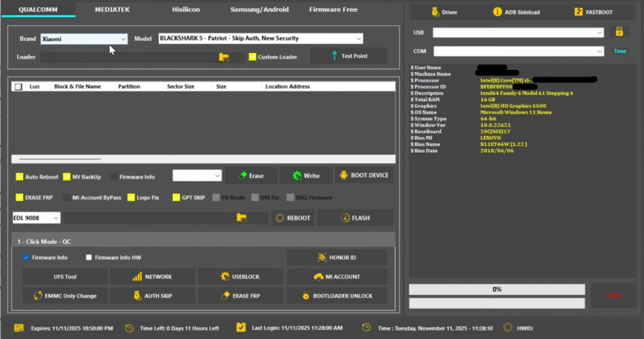Open the empty dropdown beside Firmware Info
The image size is (644, 339).
197,175
